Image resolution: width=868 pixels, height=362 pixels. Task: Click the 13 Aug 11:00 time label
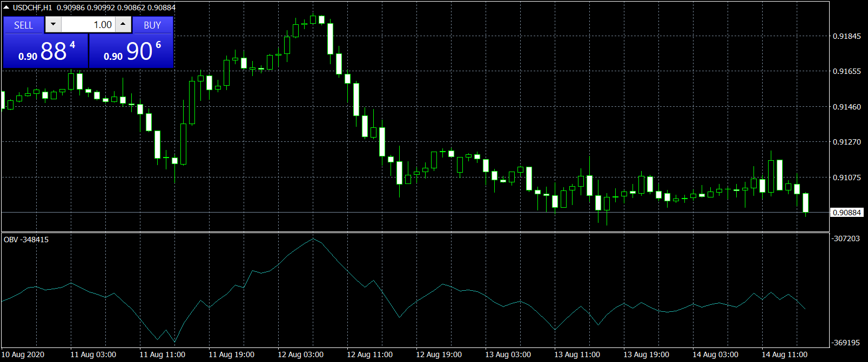(x=577, y=354)
